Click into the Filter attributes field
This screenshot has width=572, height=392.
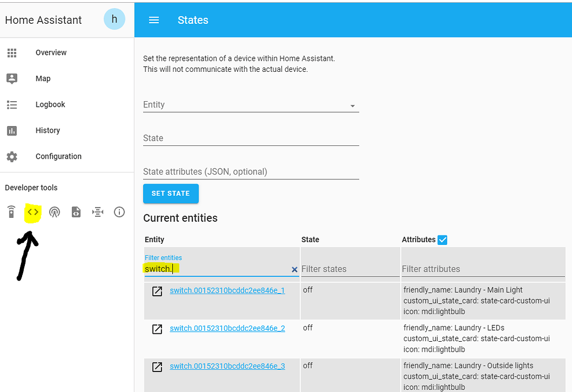click(x=484, y=269)
